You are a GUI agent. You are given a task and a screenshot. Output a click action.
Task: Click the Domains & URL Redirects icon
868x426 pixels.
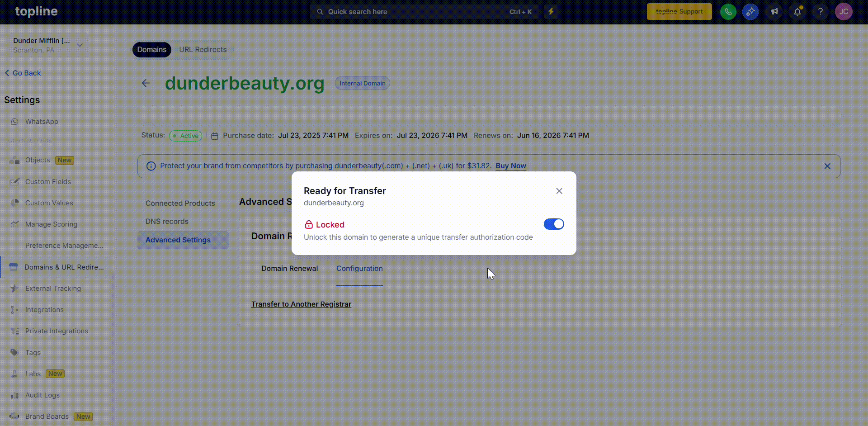[x=14, y=267]
